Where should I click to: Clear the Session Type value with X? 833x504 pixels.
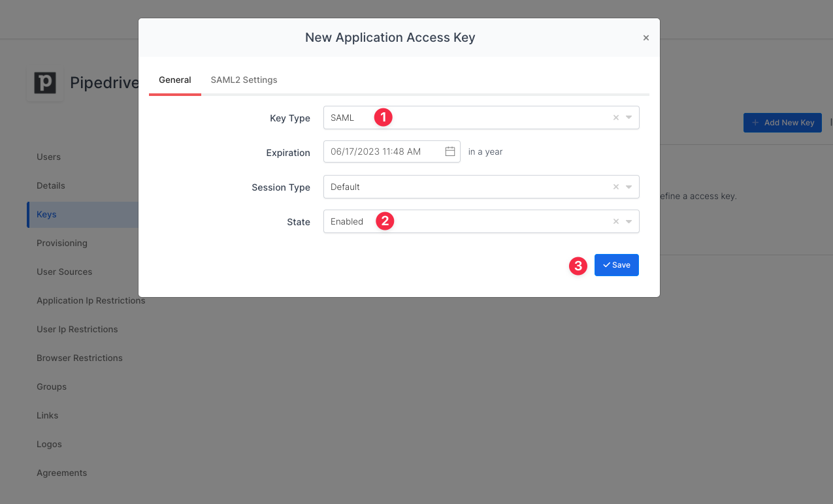click(615, 187)
